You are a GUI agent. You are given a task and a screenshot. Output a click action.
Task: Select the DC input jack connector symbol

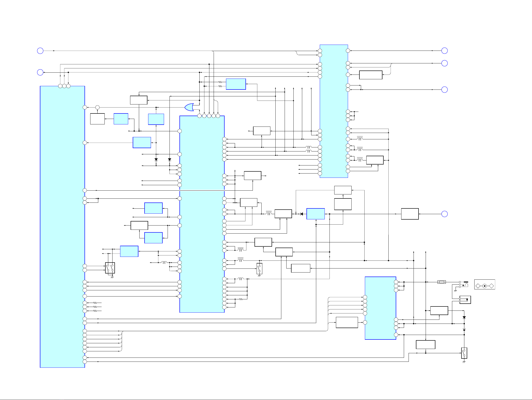click(464, 284)
